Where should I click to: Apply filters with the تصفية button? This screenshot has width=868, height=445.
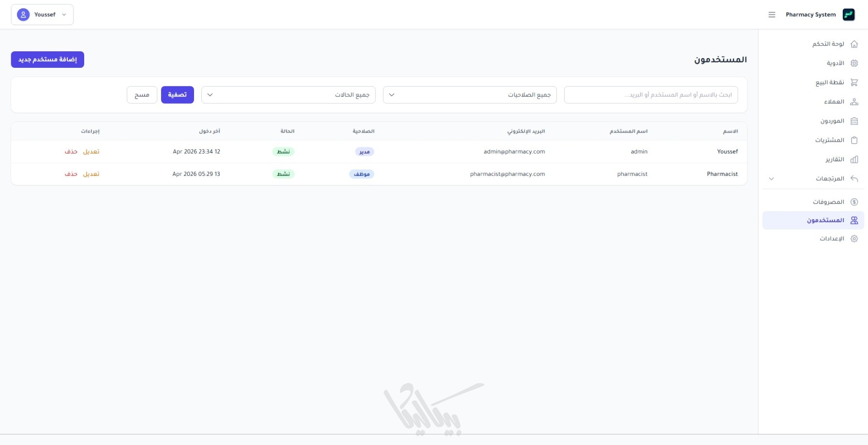coord(177,95)
